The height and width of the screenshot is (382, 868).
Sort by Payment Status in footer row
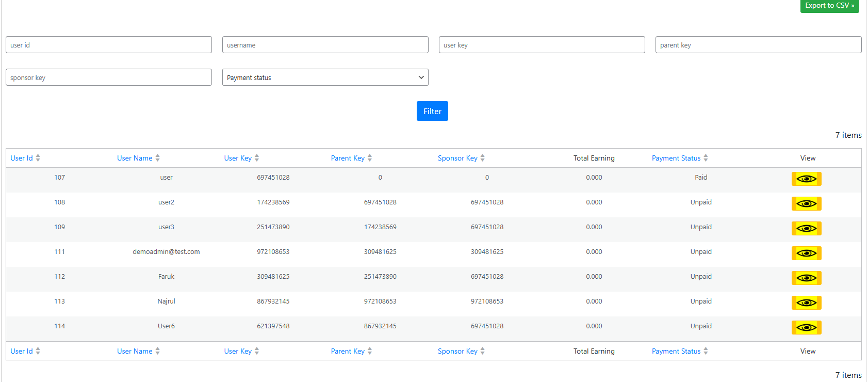676,351
